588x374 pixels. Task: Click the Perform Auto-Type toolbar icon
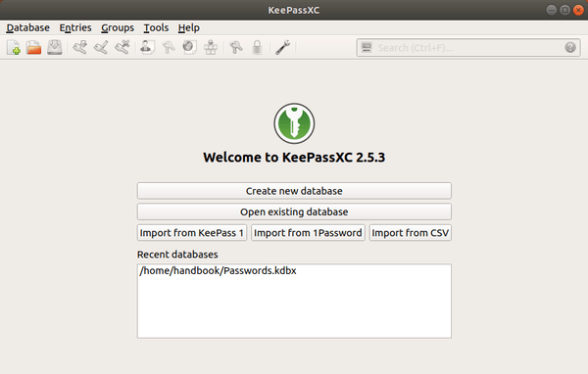211,48
